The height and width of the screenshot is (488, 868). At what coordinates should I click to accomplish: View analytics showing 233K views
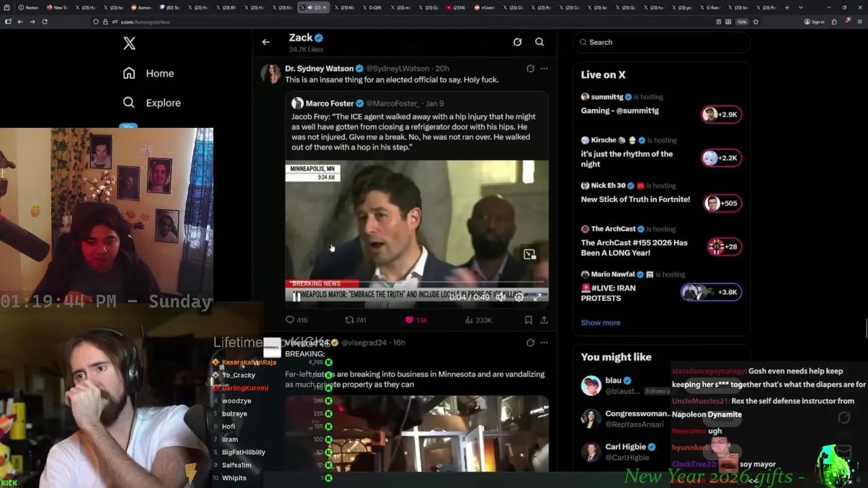[x=478, y=320]
